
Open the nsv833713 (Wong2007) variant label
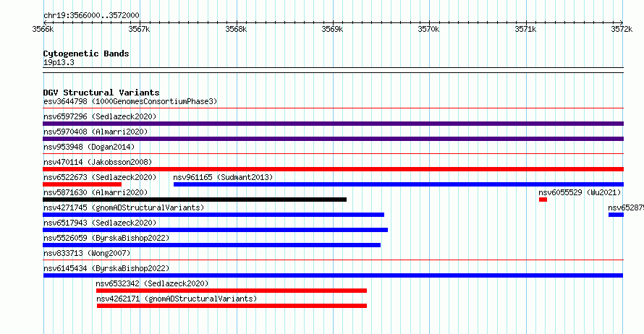[x=87, y=253]
